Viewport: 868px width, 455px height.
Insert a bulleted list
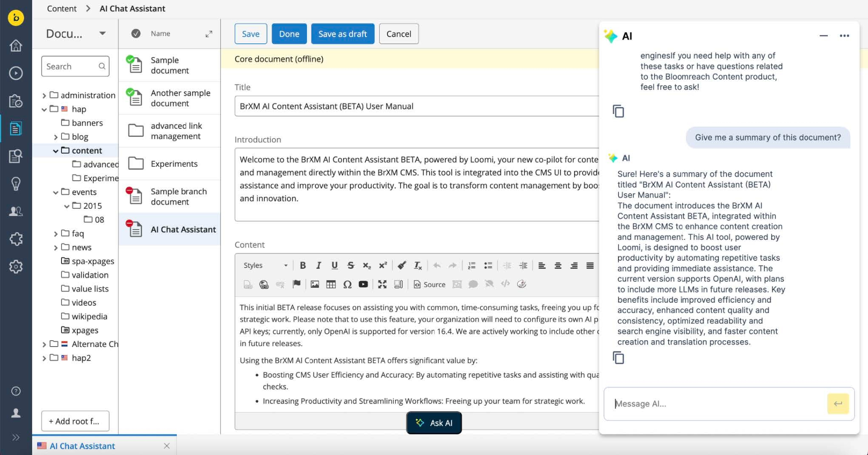click(488, 265)
